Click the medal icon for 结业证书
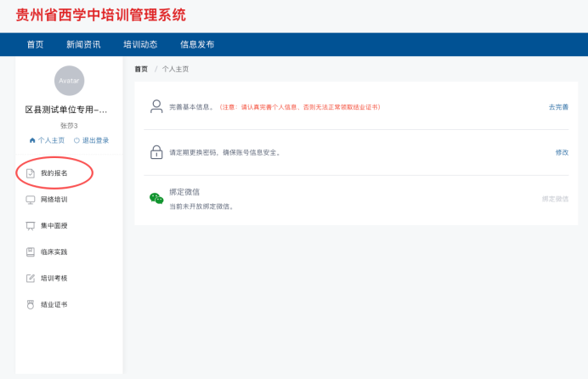The height and width of the screenshot is (379, 588). click(x=31, y=304)
